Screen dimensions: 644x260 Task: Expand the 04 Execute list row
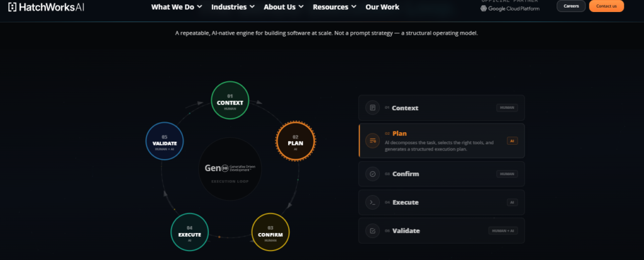441,203
